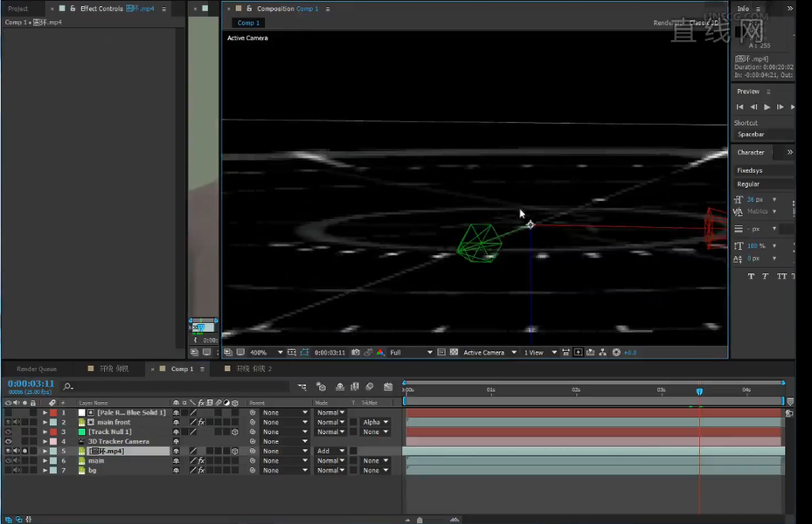This screenshot has height=524, width=812.
Task: Toggle the transparency grid icon
Action: coord(455,352)
